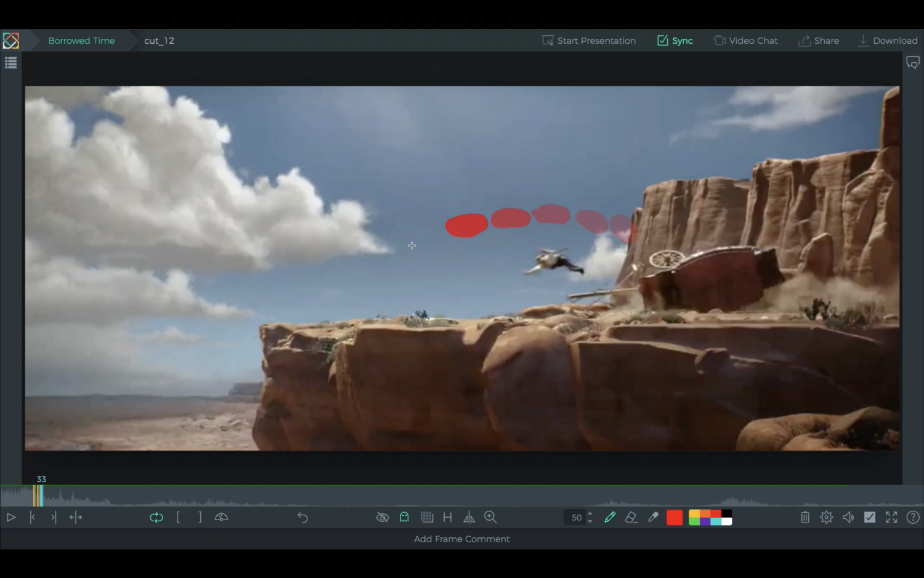Click Start Presentation
This screenshot has height=578, width=924.
pos(588,41)
